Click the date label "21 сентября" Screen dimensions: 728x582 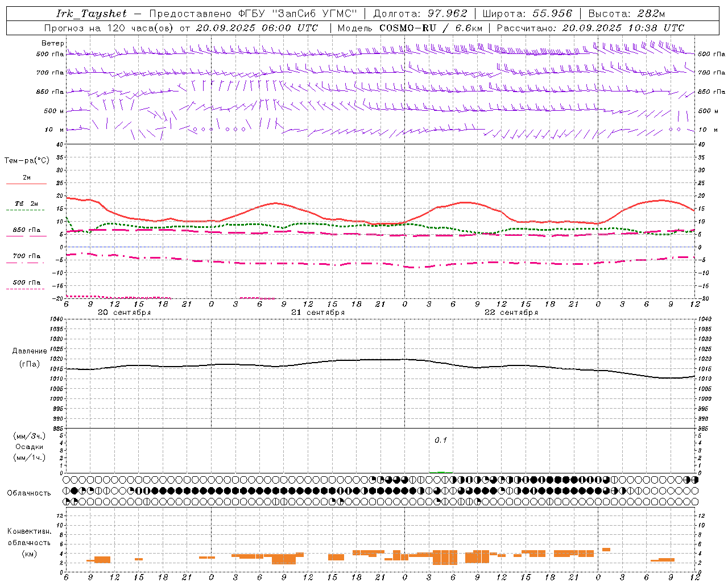tap(318, 313)
